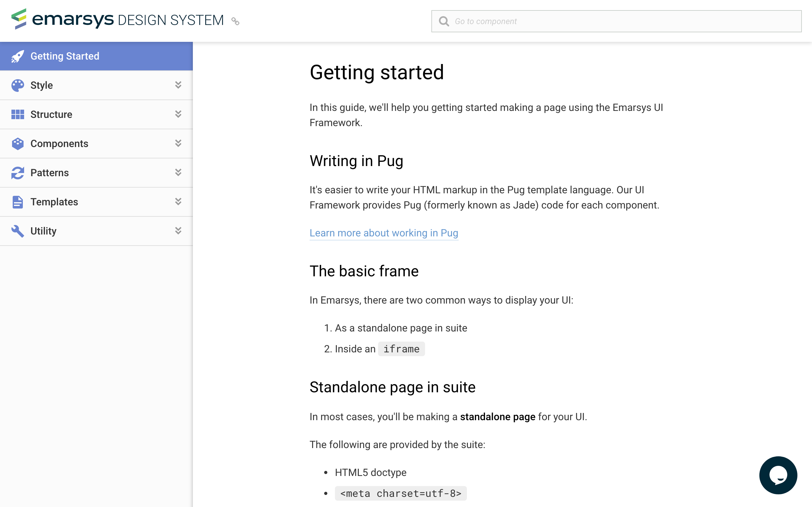The height and width of the screenshot is (507, 812).
Task: Expand the Components section chevron
Action: (178, 144)
